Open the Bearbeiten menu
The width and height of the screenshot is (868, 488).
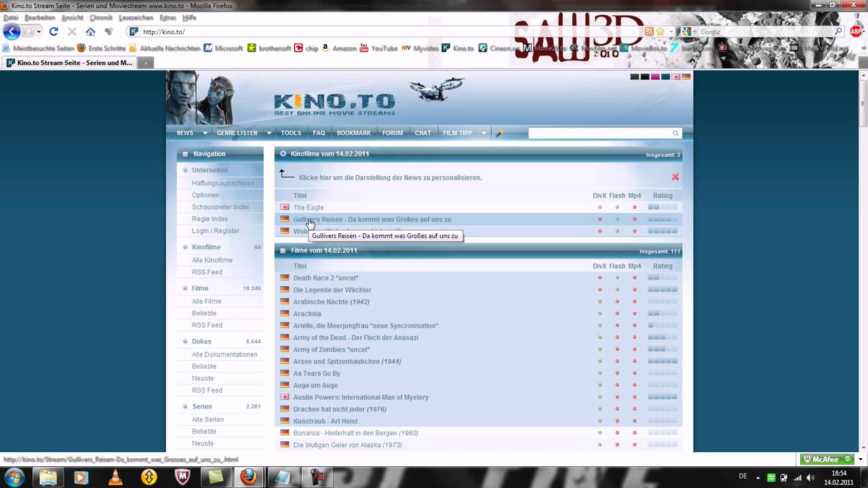point(40,18)
